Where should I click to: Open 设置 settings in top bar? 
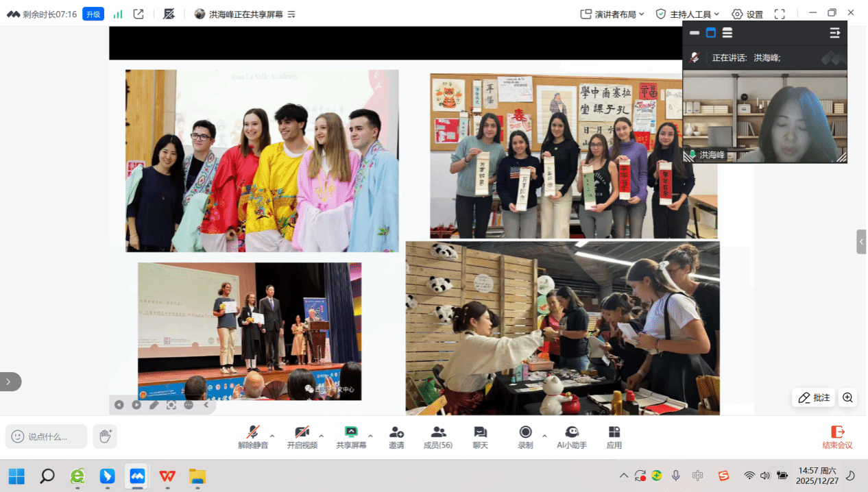tap(747, 14)
